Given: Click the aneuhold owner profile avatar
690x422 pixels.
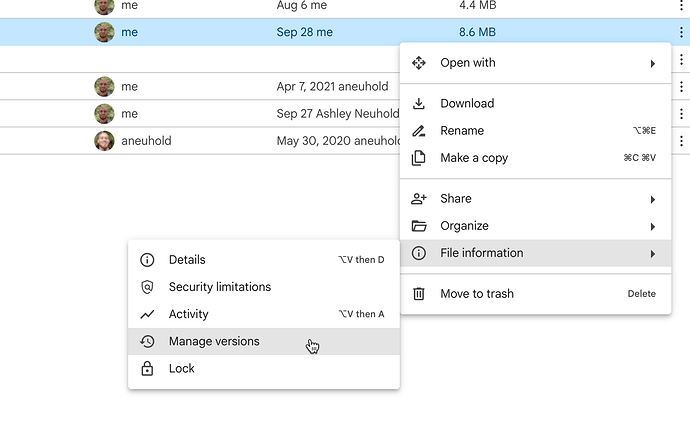Looking at the screenshot, I should coord(104,141).
